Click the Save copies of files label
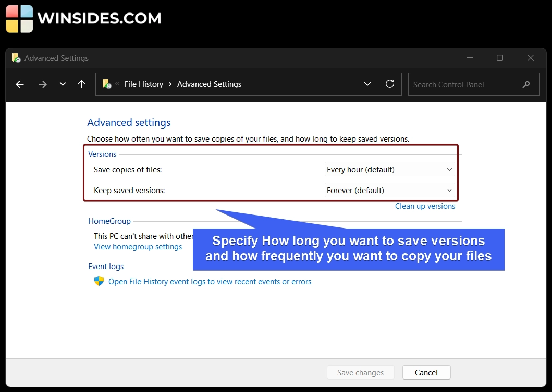The width and height of the screenshot is (552, 392). click(128, 170)
